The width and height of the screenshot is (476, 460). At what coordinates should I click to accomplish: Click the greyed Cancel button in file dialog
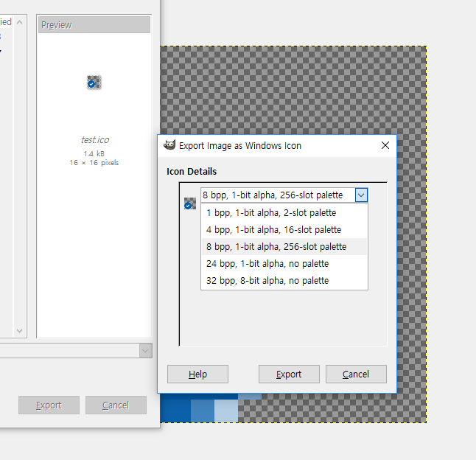tap(116, 405)
